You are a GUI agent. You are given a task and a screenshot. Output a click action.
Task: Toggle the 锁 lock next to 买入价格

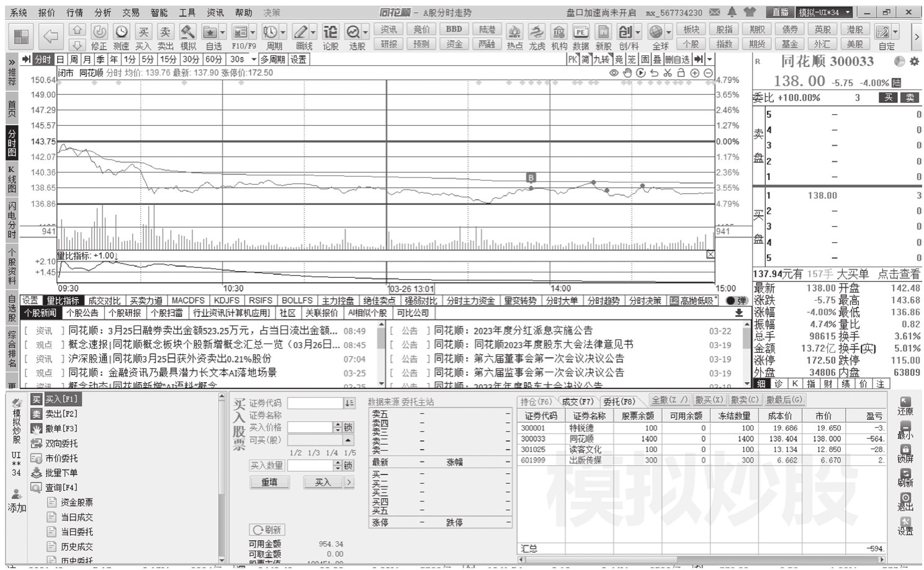tap(348, 427)
